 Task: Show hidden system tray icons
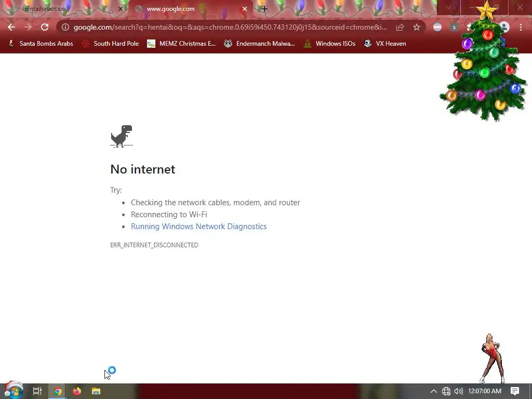(434, 391)
